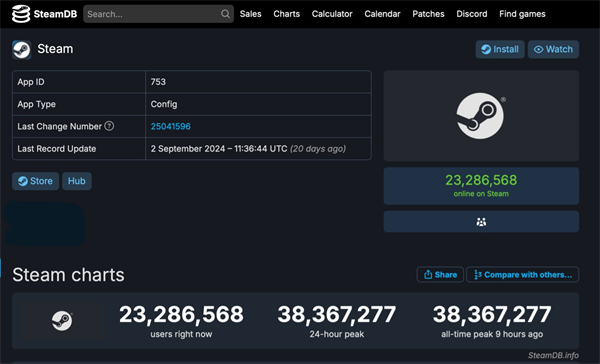Open the Store page button
This screenshot has height=364, width=600.
point(36,181)
